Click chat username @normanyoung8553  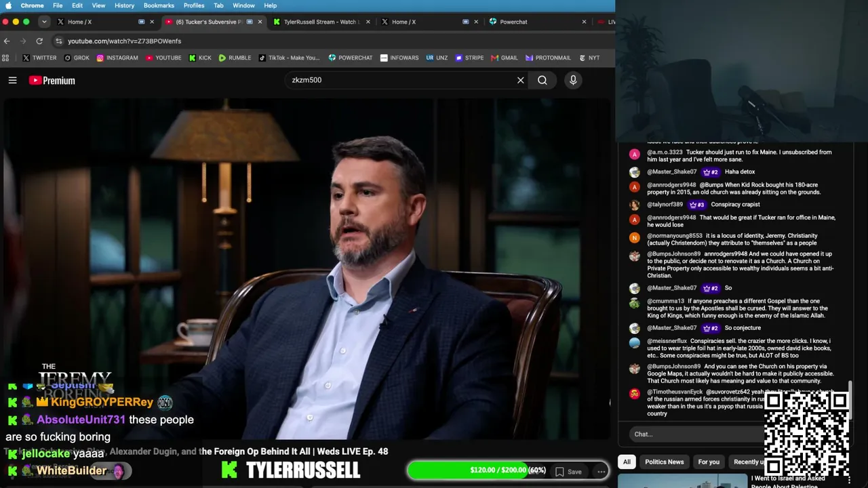tap(675, 236)
